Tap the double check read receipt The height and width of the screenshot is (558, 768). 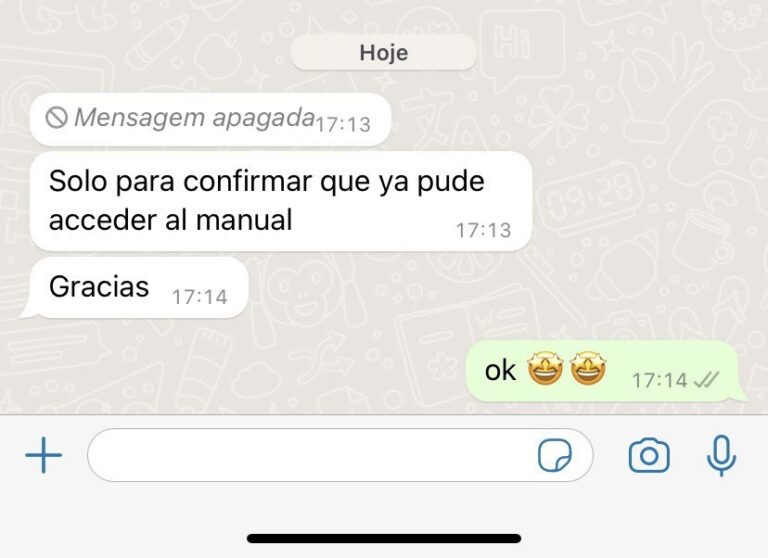click(706, 380)
